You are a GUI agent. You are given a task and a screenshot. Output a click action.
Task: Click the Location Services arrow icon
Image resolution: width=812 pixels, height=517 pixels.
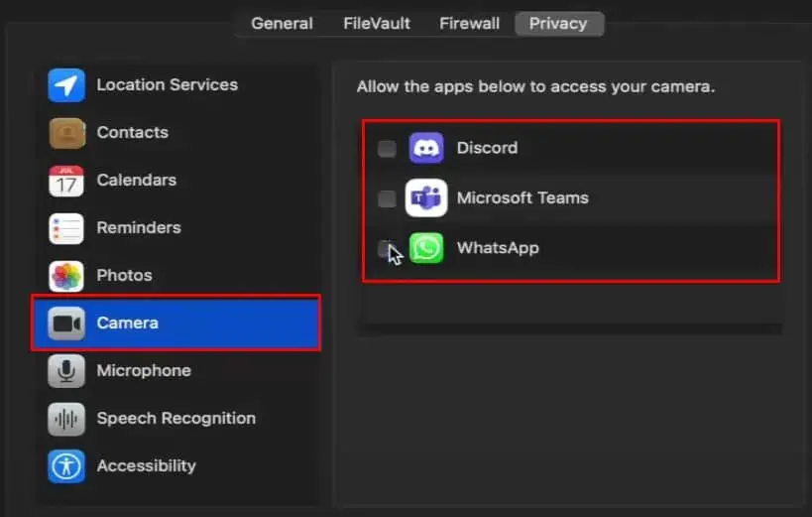click(x=66, y=85)
